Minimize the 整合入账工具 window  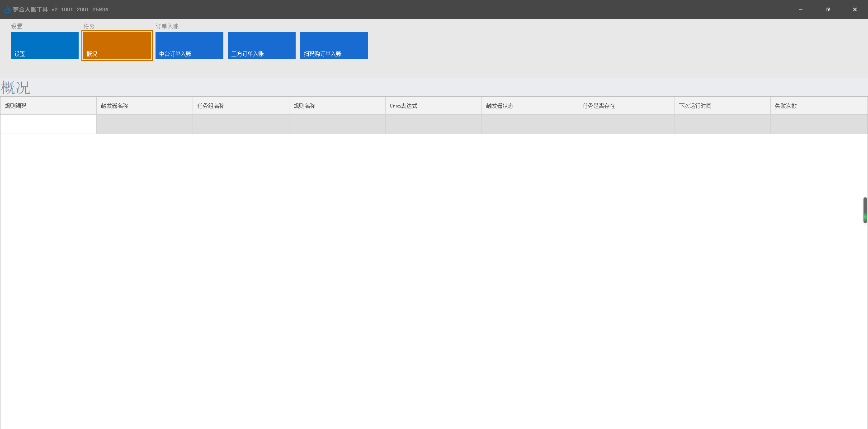(801, 9)
